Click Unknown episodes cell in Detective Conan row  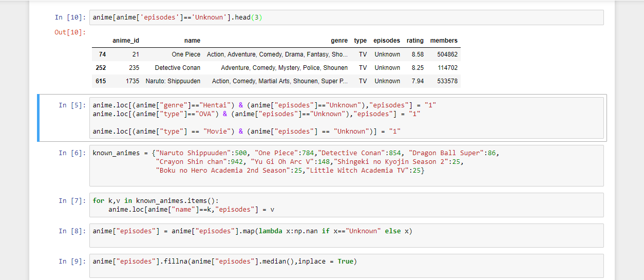click(387, 67)
